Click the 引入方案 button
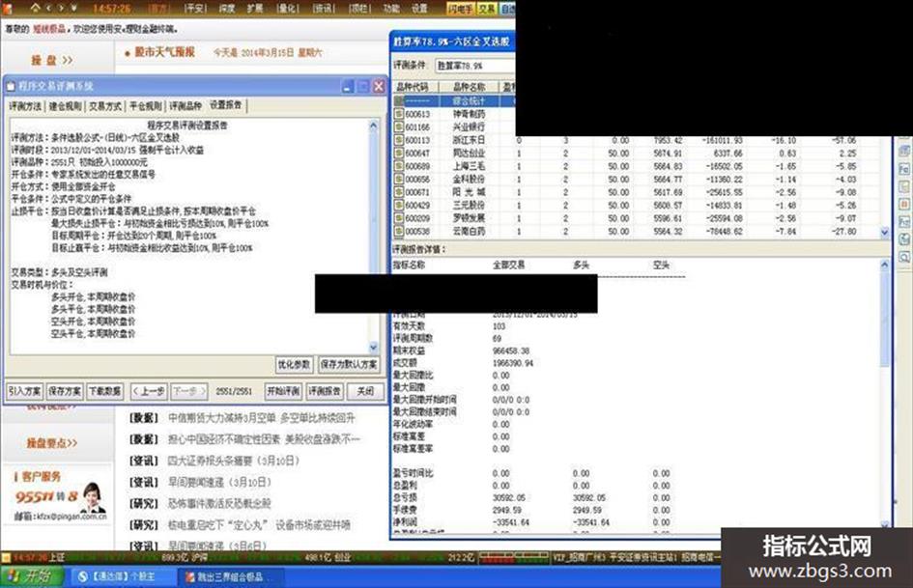913x588 pixels. (24, 391)
